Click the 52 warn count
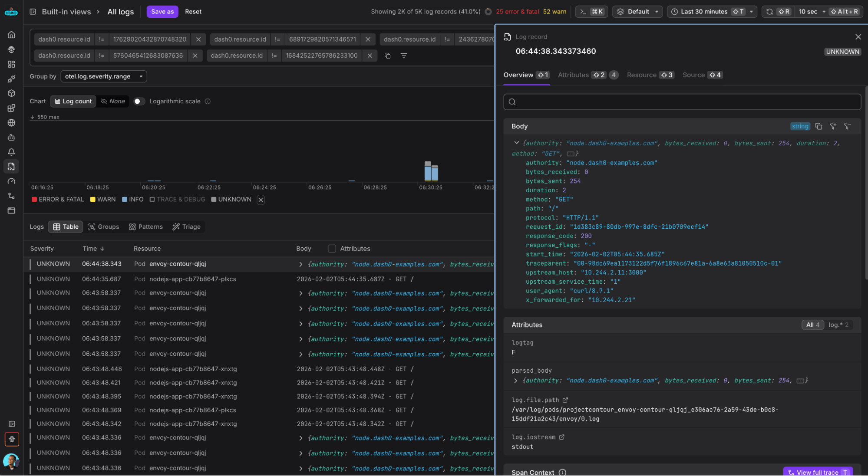Screen dimensions: 868x476 point(554,12)
